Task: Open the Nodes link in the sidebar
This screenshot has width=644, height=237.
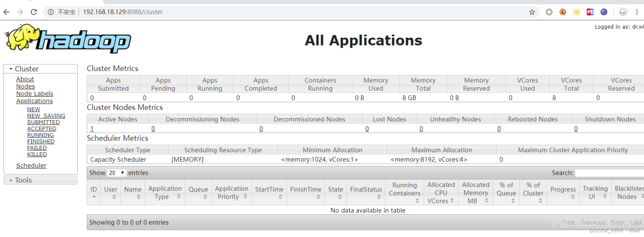Action: (x=25, y=86)
